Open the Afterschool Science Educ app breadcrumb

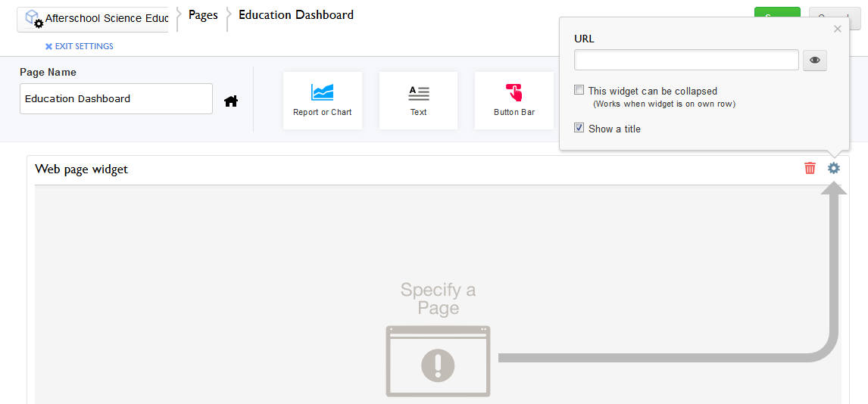coord(93,20)
